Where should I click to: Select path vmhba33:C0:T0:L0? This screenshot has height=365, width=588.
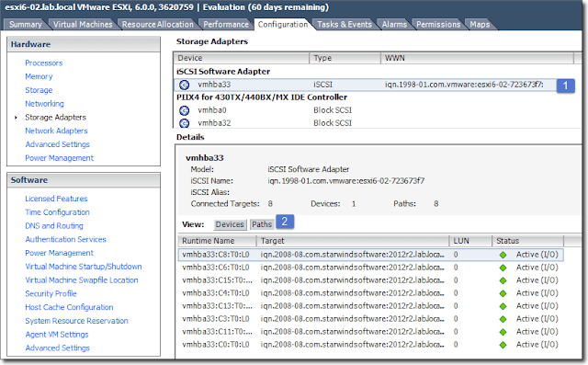pyautogui.click(x=370, y=345)
